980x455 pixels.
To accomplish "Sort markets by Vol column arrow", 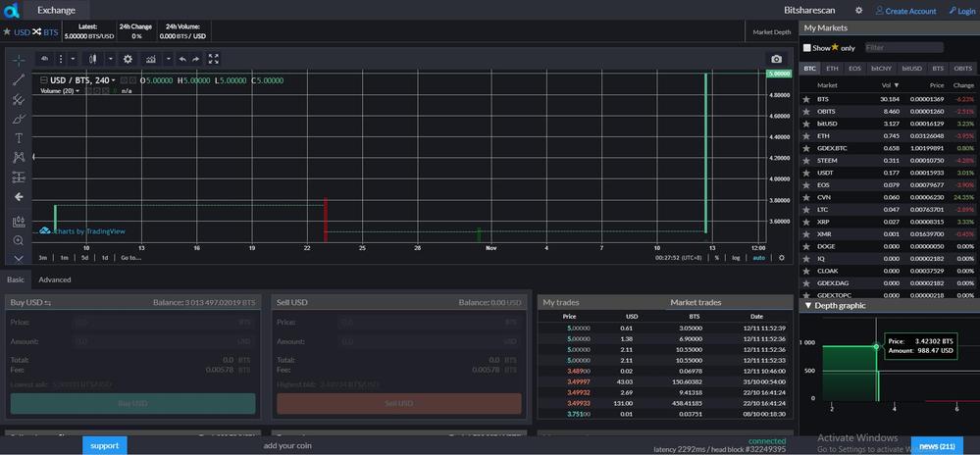I will click(897, 85).
